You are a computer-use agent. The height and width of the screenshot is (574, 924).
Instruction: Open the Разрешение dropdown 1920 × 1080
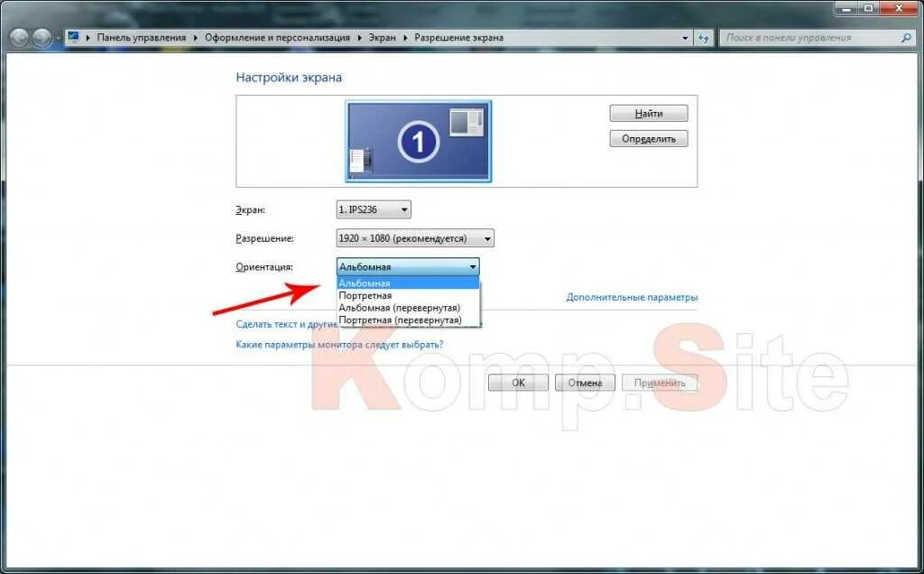pyautogui.click(x=415, y=238)
